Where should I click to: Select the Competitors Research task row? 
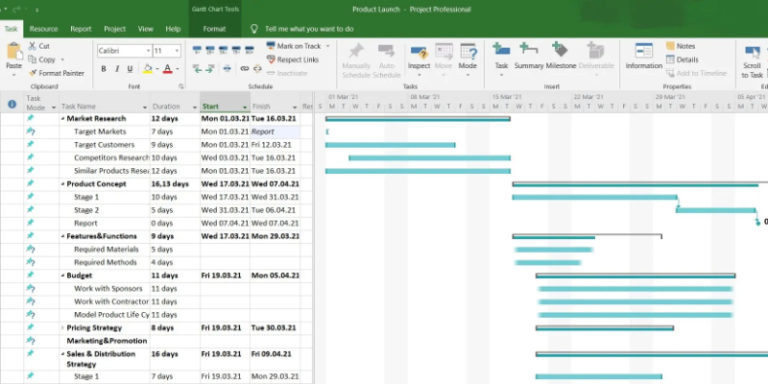coord(157,158)
